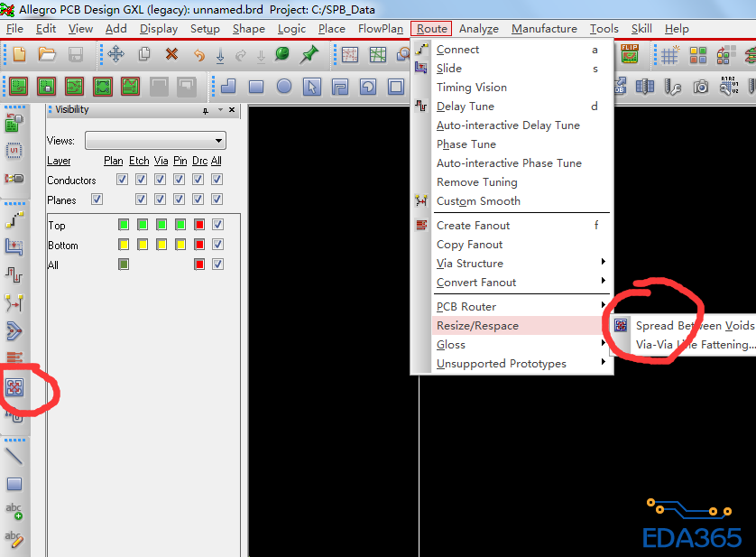
Task: Click the Add Connect sidebar icon
Action: (x=14, y=219)
